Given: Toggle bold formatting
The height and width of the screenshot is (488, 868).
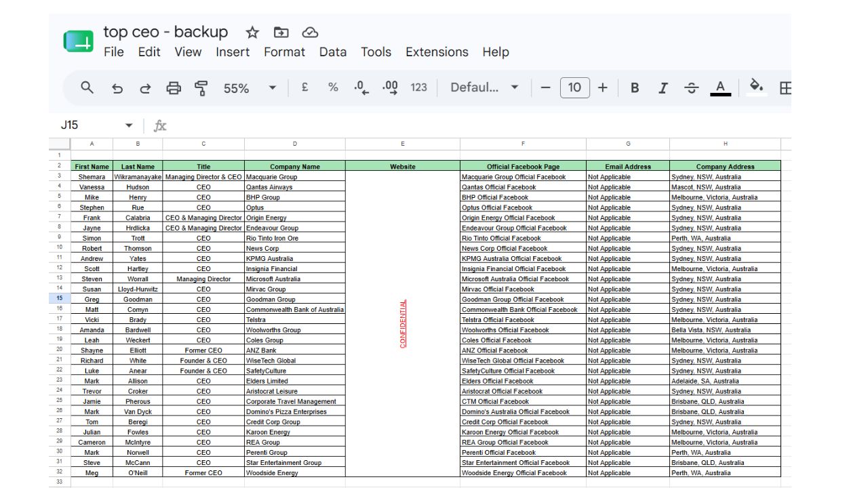Looking at the screenshot, I should coord(635,88).
